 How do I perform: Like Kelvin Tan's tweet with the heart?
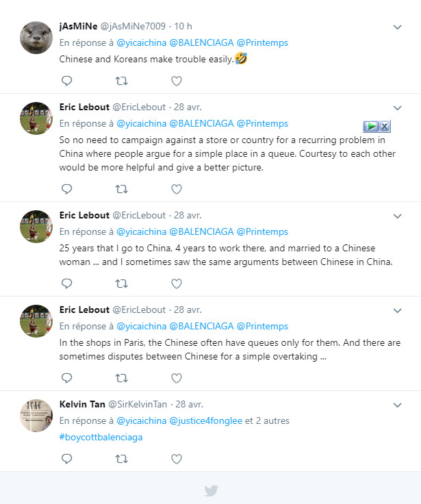click(176, 459)
